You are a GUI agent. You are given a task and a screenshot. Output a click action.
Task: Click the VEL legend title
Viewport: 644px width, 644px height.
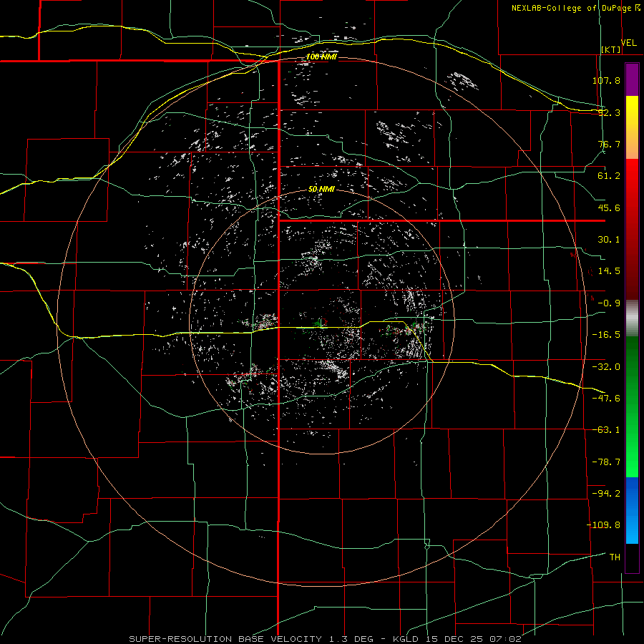[629, 43]
